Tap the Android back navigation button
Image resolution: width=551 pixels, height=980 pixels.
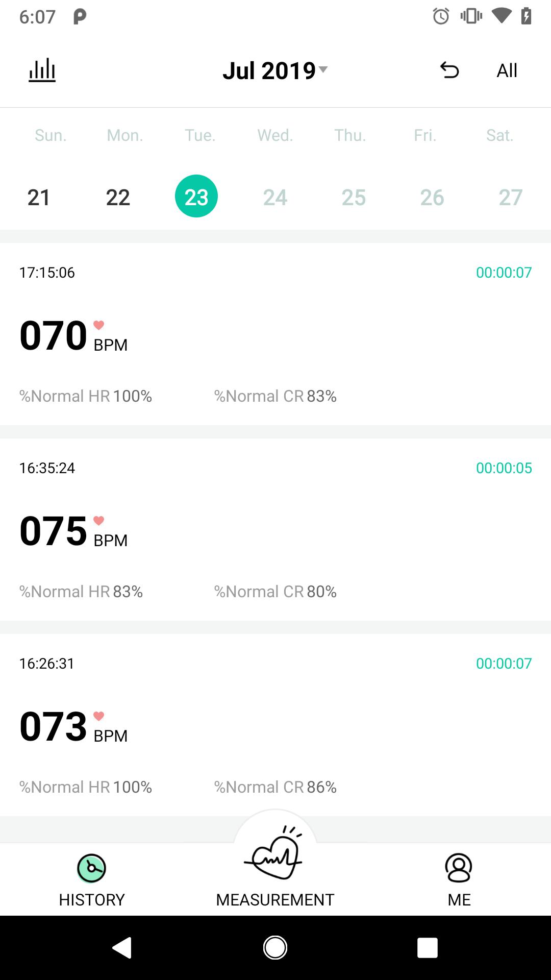pos(122,948)
